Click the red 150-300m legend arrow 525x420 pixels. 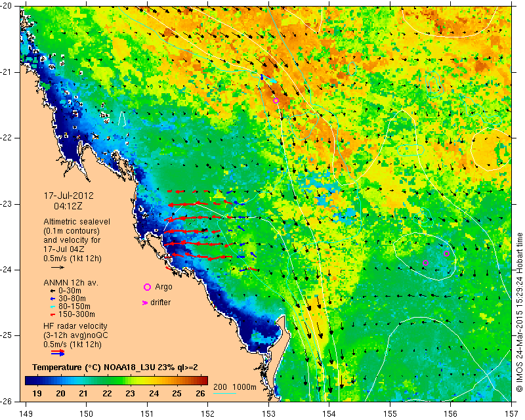point(52,315)
